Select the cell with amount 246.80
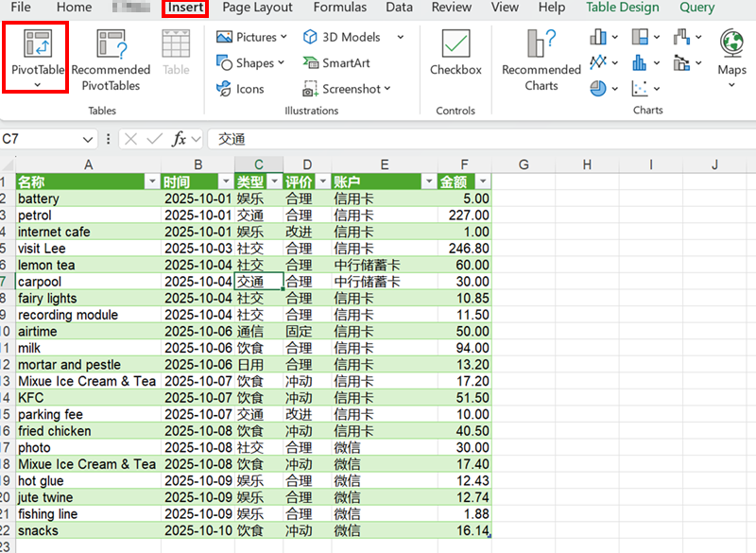Image resolution: width=756 pixels, height=553 pixels. tap(464, 249)
